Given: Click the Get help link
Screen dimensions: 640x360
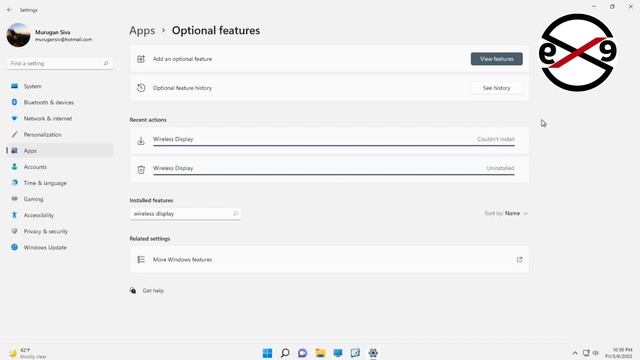Looking at the screenshot, I should [153, 291].
